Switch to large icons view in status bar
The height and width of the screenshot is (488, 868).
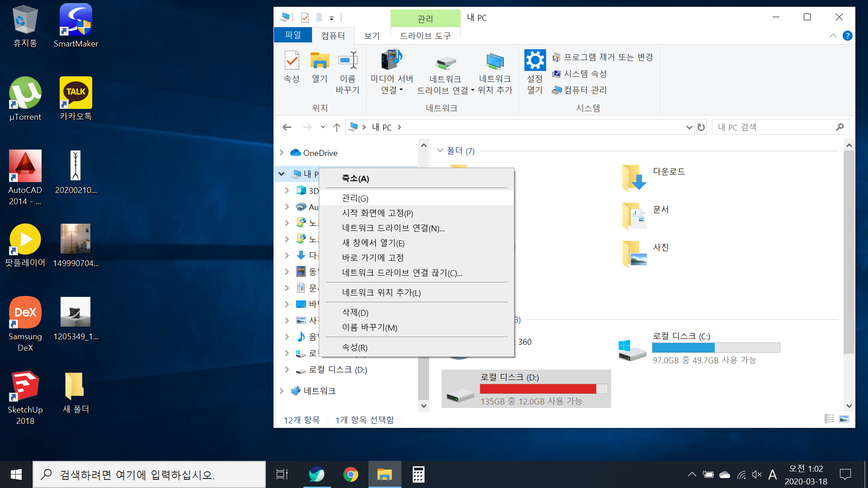tap(844, 419)
